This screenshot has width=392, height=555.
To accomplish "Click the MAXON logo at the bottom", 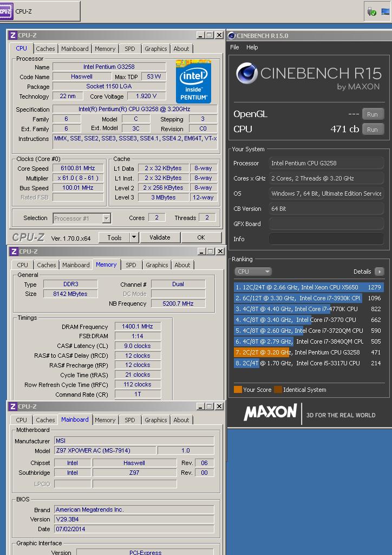I will (270, 412).
